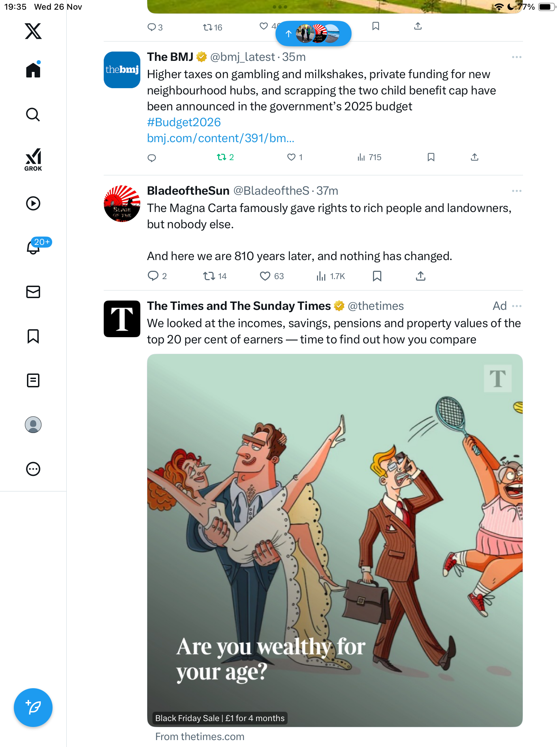The width and height of the screenshot is (560, 747).
Task: Undo repost on The BMJ post
Action: tap(221, 157)
